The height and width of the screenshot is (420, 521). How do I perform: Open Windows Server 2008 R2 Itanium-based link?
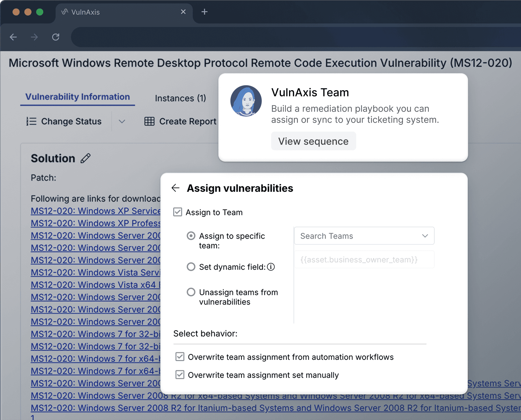click(276, 408)
